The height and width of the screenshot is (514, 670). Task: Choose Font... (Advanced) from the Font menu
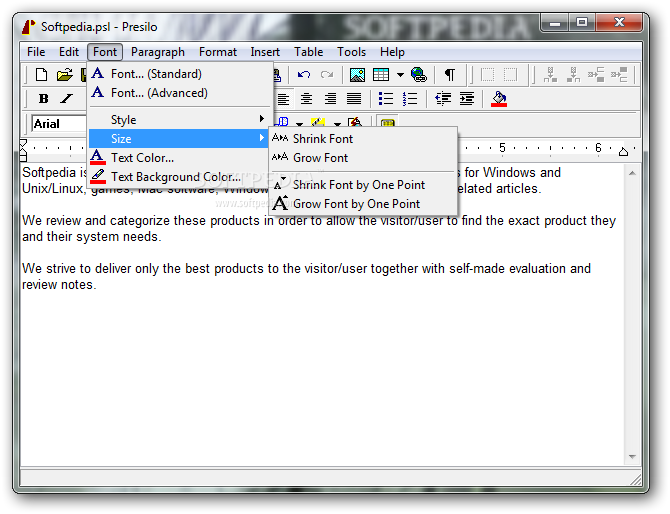(x=179, y=93)
